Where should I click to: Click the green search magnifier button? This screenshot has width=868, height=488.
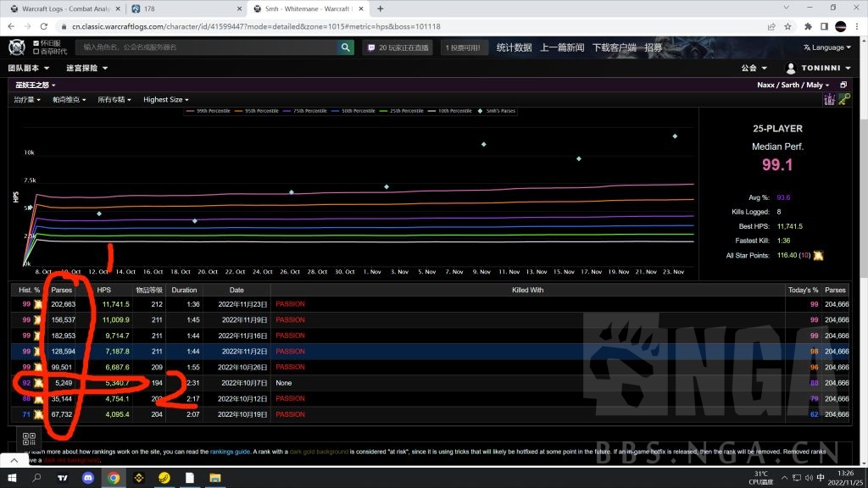point(346,47)
